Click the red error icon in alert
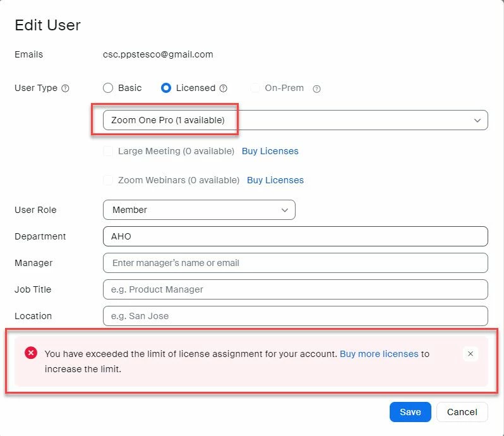The height and width of the screenshot is (436, 504). 31,353
